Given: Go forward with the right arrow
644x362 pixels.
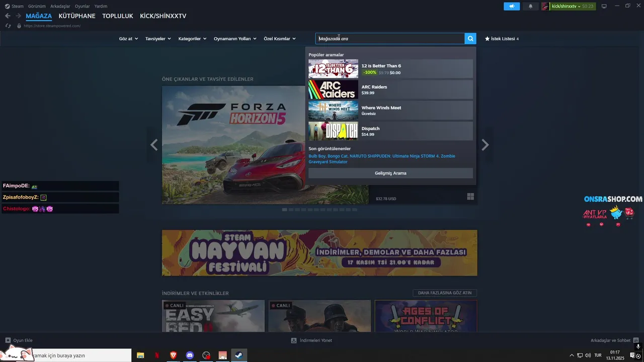Looking at the screenshot, I should pyautogui.click(x=18, y=16).
